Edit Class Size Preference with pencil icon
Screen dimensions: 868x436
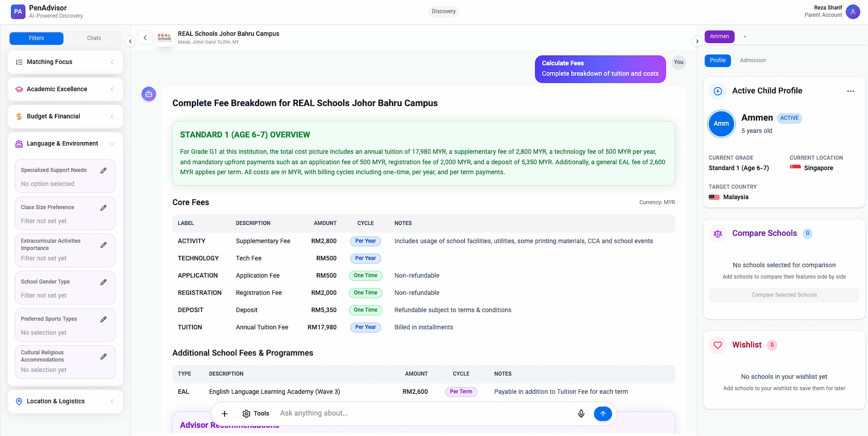pos(103,208)
